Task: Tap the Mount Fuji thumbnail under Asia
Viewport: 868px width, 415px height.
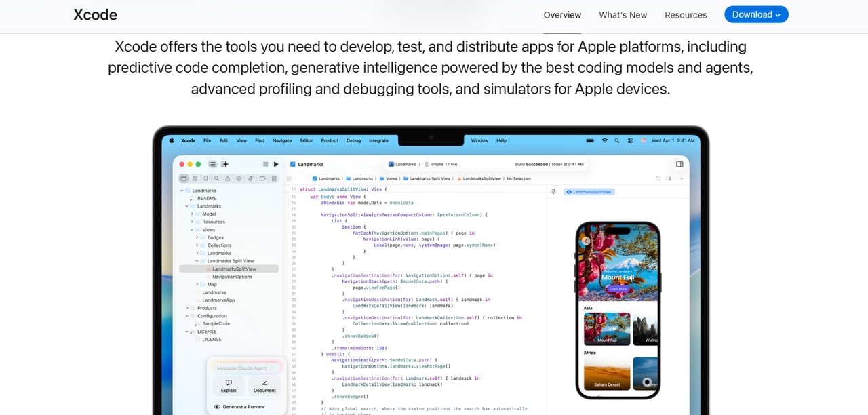Action: point(607,329)
